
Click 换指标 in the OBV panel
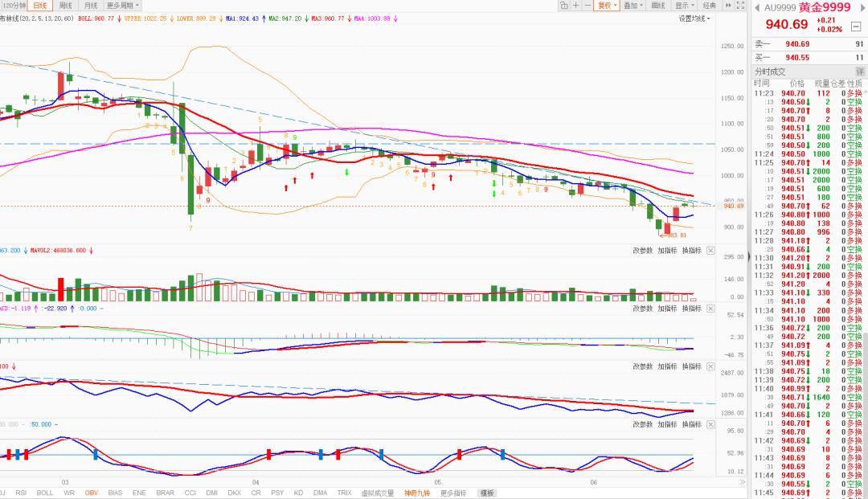pyautogui.click(x=691, y=366)
